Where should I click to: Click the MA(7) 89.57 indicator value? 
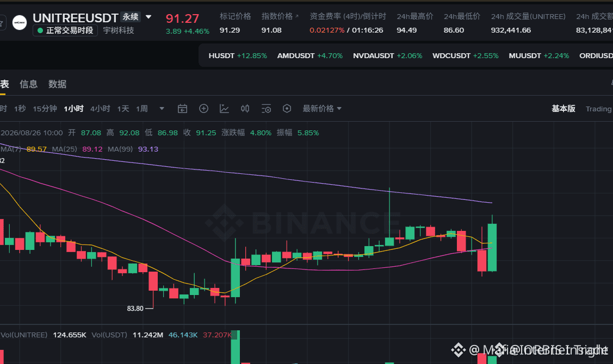(x=36, y=149)
